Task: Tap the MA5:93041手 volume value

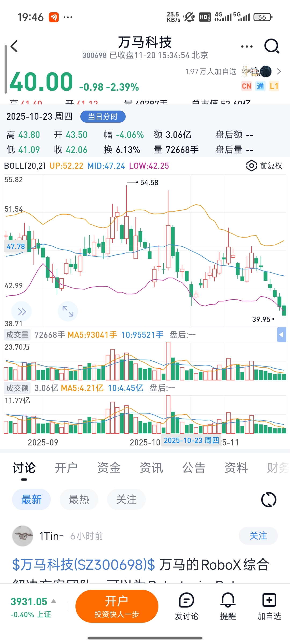Action: tap(92, 335)
